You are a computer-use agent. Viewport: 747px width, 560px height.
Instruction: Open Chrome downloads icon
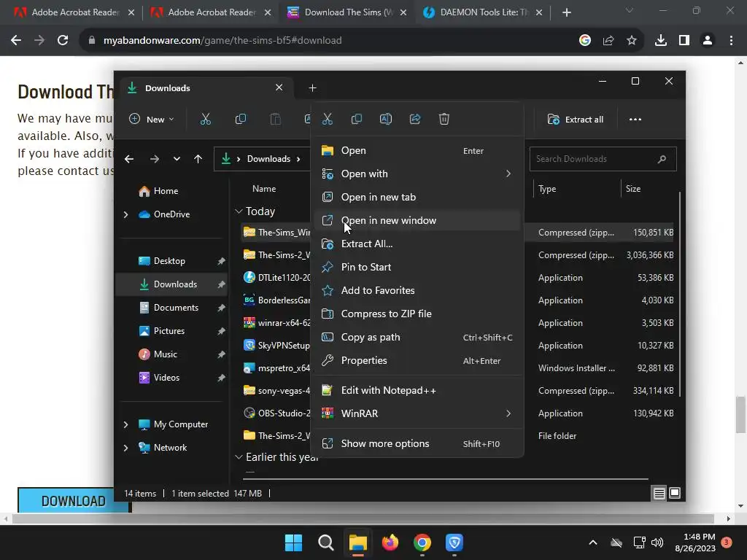[661, 41]
